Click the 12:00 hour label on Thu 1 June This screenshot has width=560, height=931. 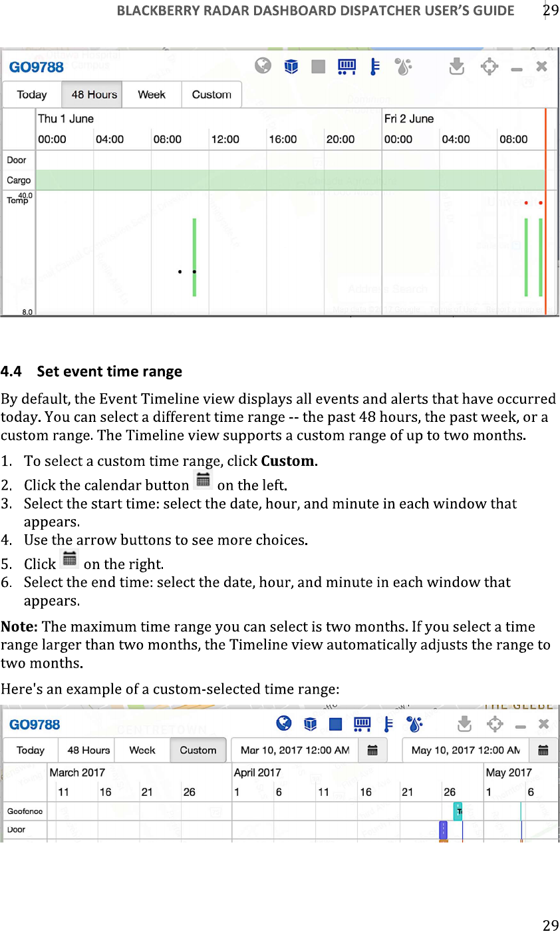[x=225, y=139]
